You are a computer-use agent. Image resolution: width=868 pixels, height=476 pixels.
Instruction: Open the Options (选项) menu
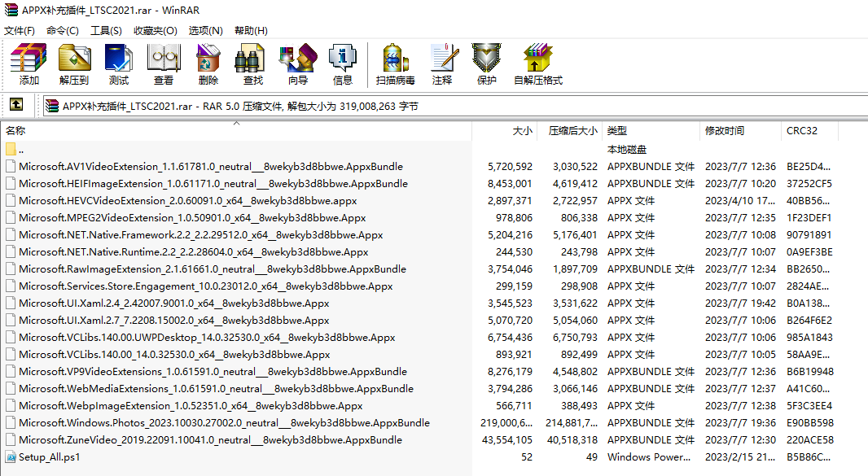[x=206, y=30]
